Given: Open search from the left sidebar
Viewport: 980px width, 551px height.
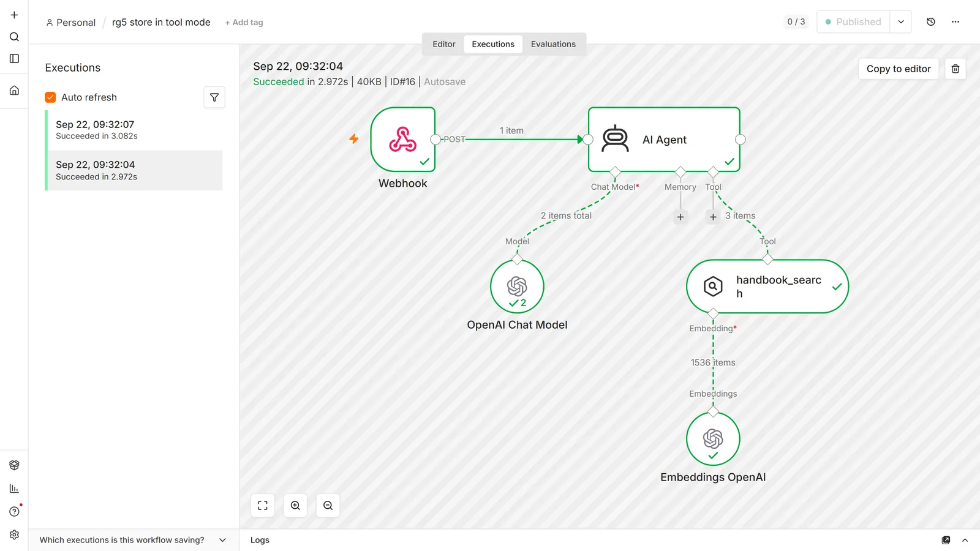Looking at the screenshot, I should 14,37.
